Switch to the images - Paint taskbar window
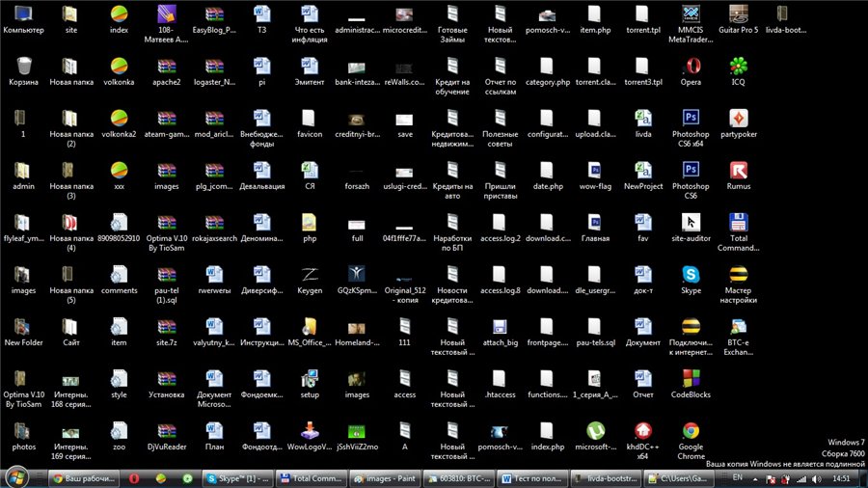This screenshot has width=868, height=488. (384, 477)
